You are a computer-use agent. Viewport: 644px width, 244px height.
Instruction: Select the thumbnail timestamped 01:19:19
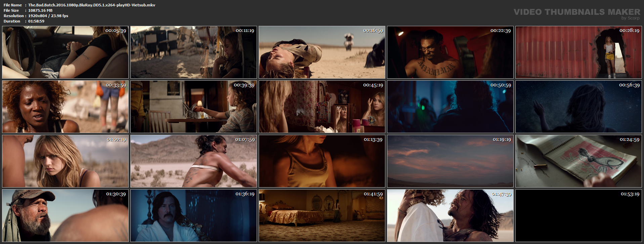point(450,161)
